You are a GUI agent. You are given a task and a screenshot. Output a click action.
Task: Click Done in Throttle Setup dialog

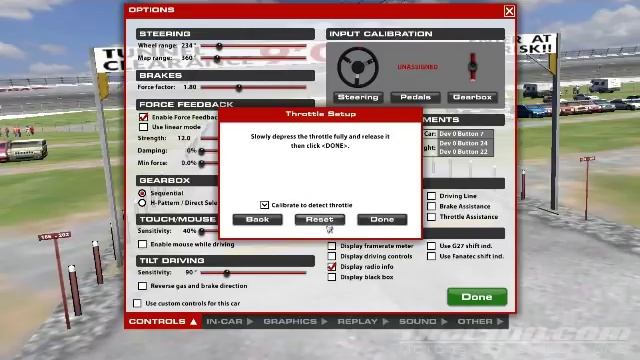click(382, 220)
